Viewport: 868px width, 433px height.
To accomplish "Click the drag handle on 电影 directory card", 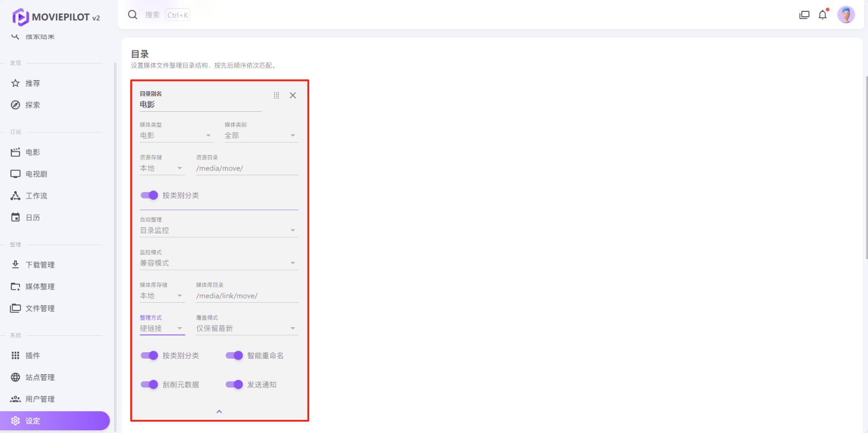I will tap(276, 95).
